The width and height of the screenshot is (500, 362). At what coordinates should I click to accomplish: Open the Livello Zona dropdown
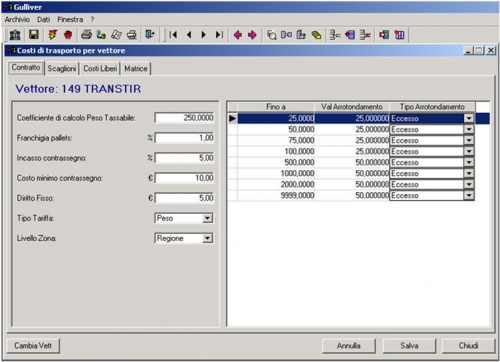tap(207, 238)
